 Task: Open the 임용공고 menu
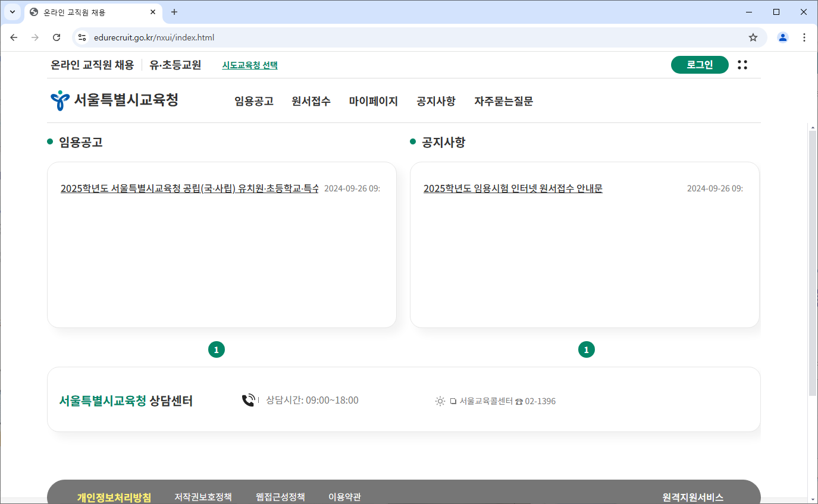click(x=254, y=101)
